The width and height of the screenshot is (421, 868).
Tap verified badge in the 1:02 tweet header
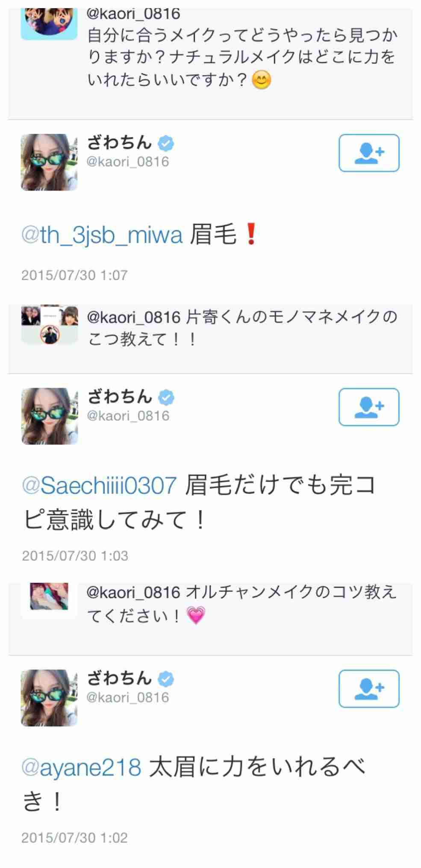166,679
